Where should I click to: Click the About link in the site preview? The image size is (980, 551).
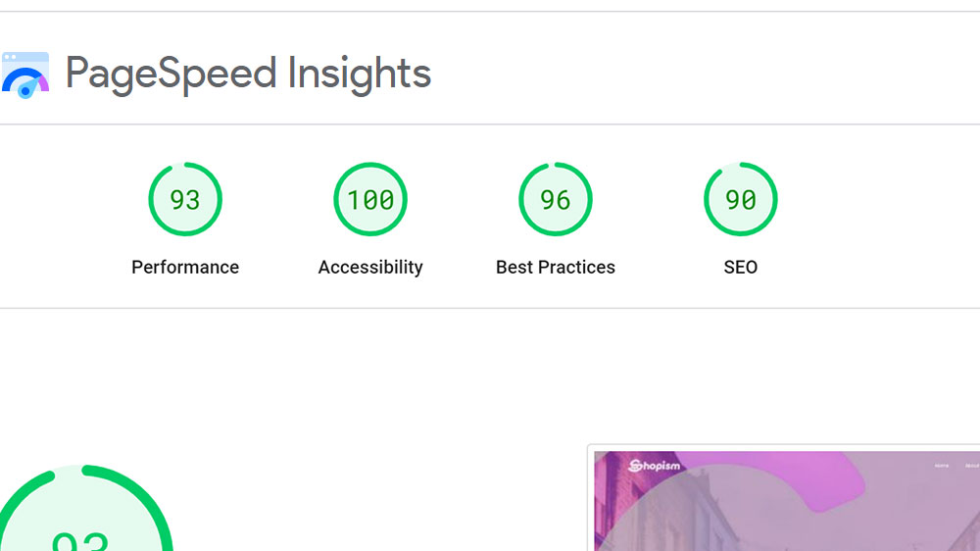(x=972, y=466)
